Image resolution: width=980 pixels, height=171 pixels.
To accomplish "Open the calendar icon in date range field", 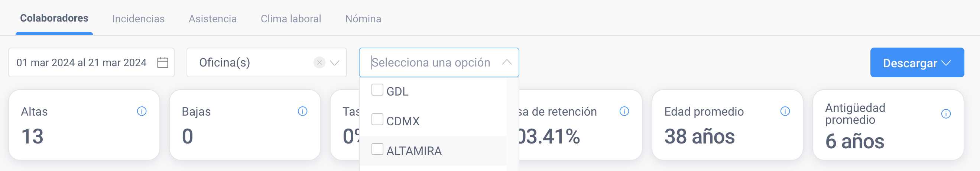I will click(162, 62).
